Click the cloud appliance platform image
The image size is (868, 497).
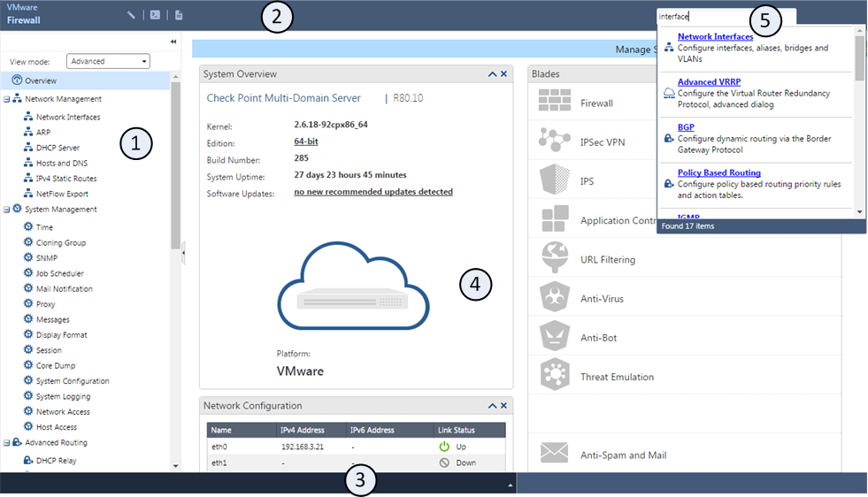tap(353, 286)
